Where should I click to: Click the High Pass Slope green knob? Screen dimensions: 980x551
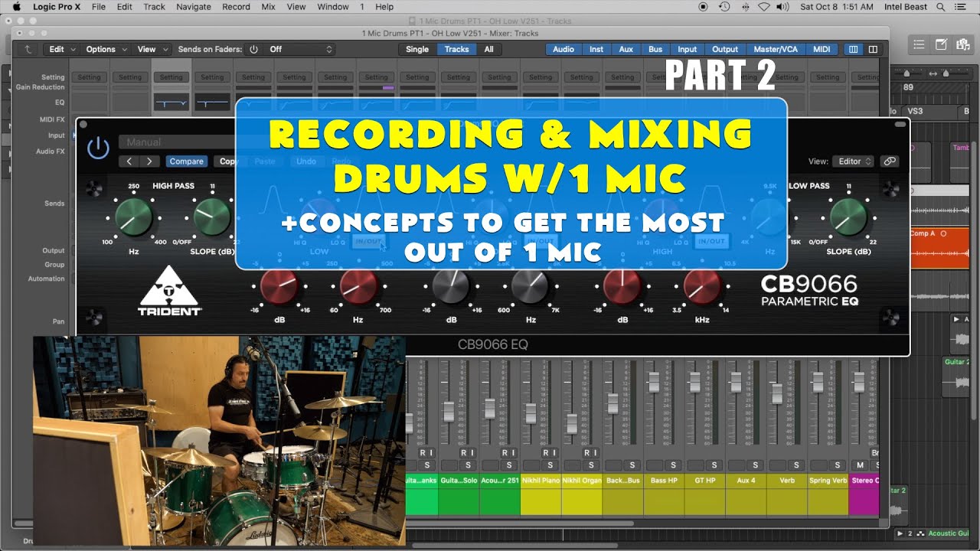click(213, 218)
